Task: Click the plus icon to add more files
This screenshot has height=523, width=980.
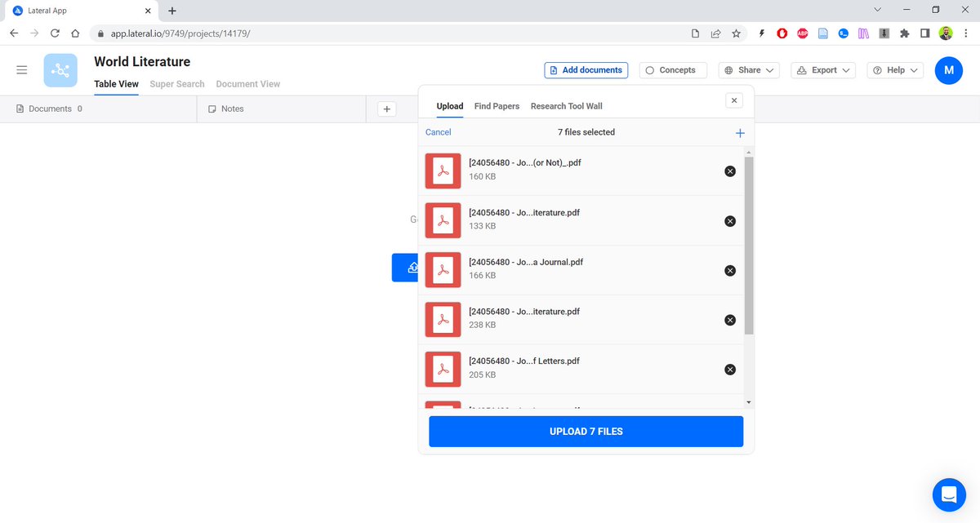Action: coord(740,132)
